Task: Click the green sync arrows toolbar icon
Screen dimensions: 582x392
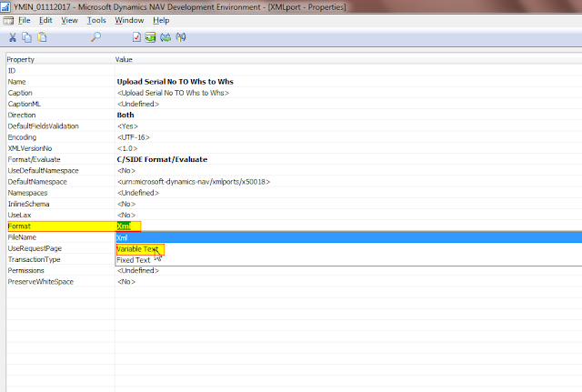Action: [166, 37]
